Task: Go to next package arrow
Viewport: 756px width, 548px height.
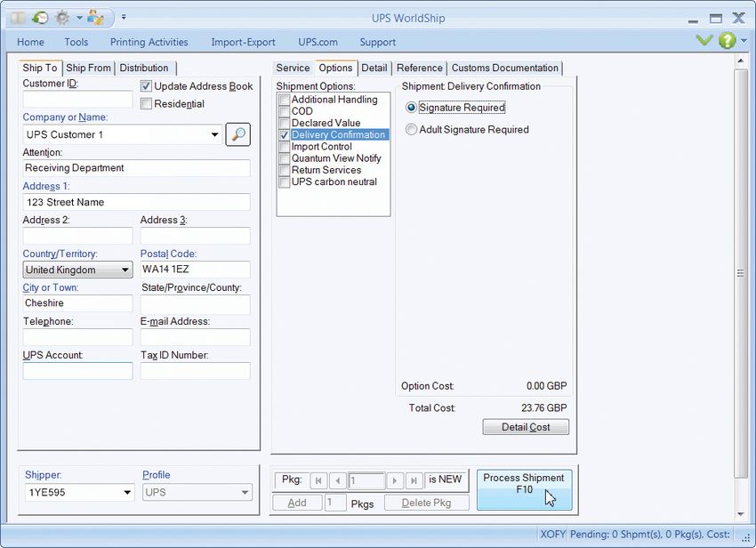Action: tap(395, 480)
